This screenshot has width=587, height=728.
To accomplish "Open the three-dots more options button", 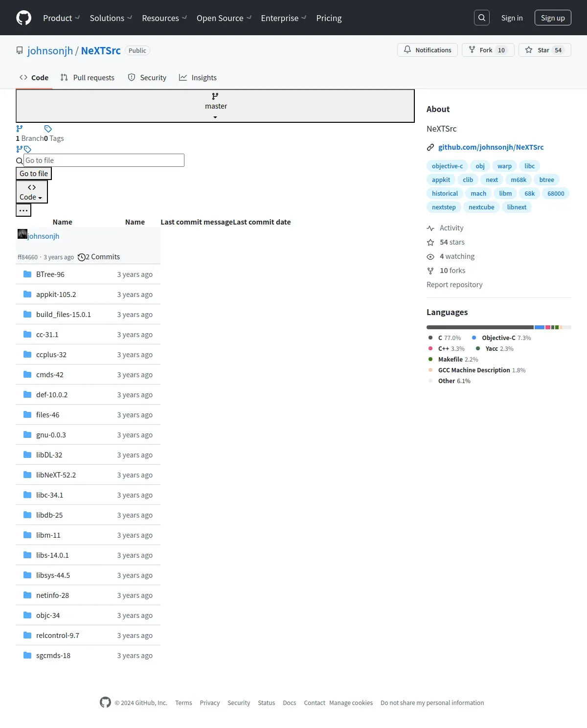I will point(23,210).
